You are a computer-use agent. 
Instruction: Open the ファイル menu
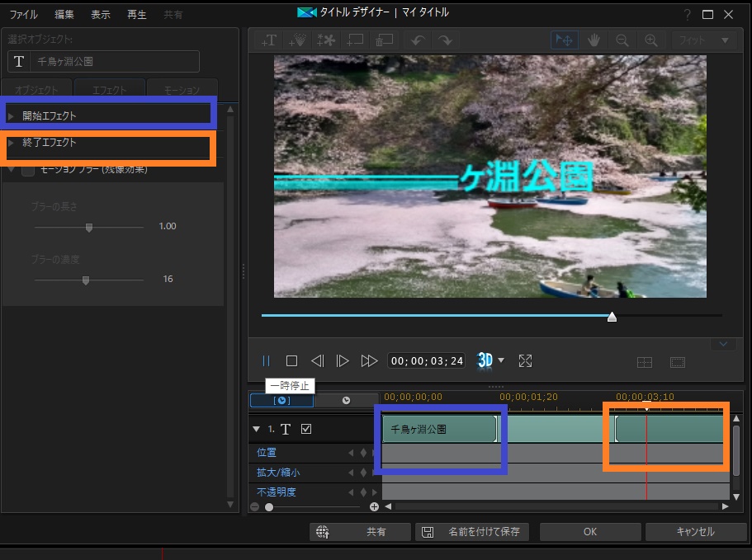24,15
